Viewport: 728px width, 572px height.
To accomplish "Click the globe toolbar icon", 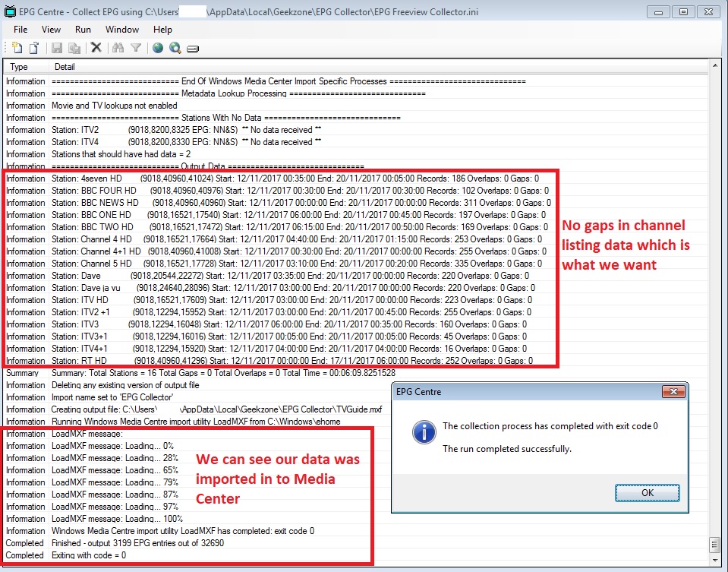I will point(158,48).
